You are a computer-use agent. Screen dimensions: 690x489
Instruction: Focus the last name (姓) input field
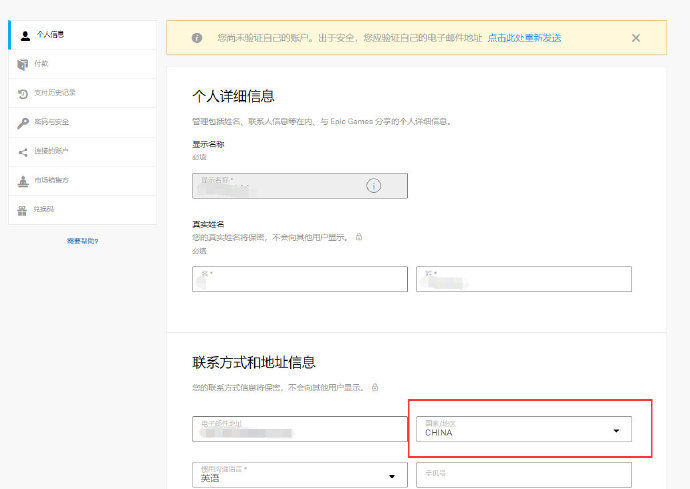coord(523,279)
